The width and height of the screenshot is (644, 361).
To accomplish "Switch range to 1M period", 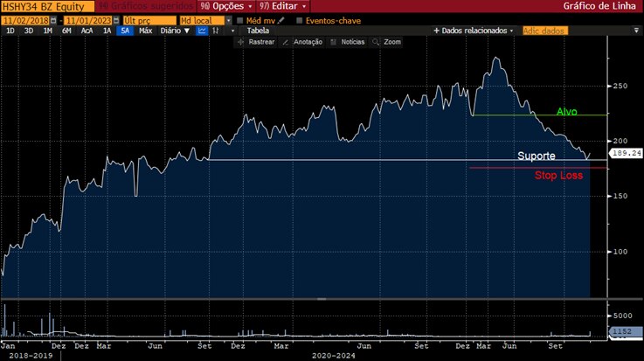I will [47, 31].
